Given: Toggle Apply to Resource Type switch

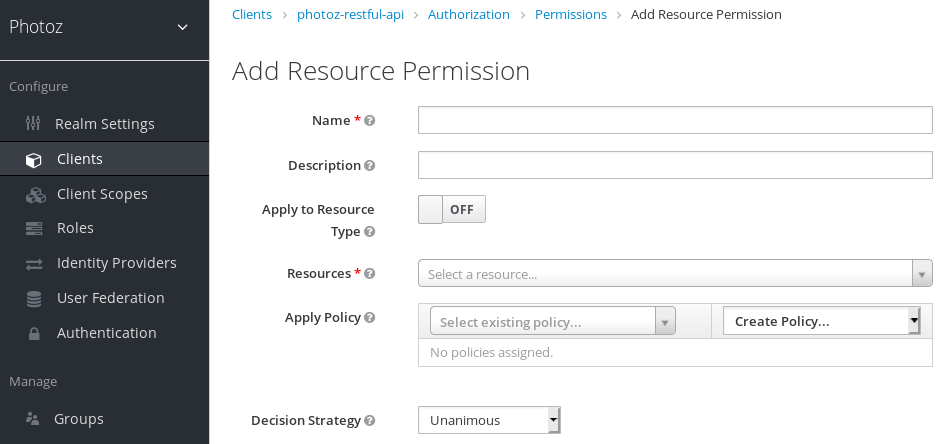Looking at the screenshot, I should pos(451,209).
